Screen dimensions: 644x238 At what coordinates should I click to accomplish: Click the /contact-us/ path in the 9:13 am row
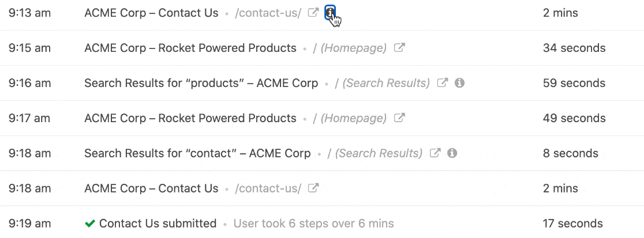coord(268,13)
